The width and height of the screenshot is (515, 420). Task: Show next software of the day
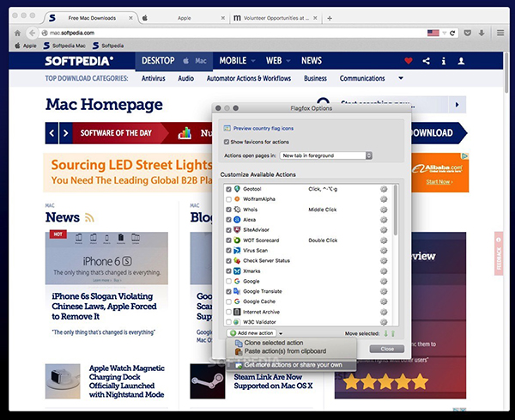[66, 133]
